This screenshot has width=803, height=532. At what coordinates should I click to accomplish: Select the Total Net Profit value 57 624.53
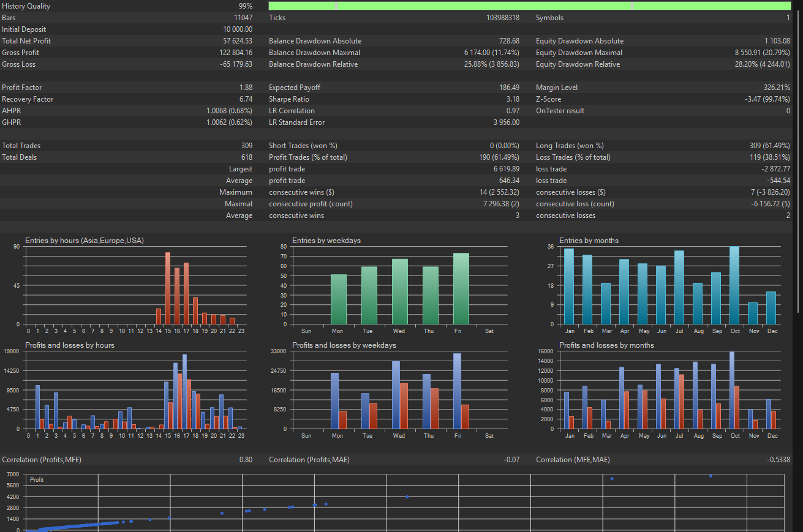[237, 41]
